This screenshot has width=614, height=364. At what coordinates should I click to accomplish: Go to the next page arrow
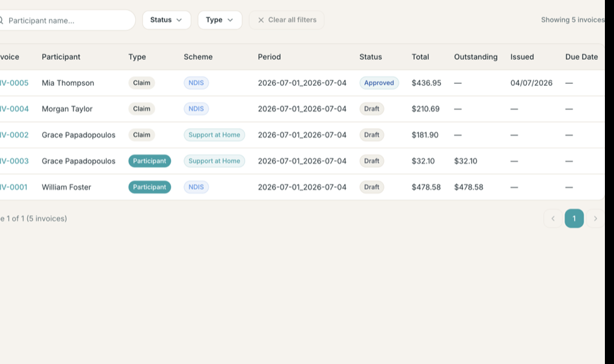click(595, 218)
